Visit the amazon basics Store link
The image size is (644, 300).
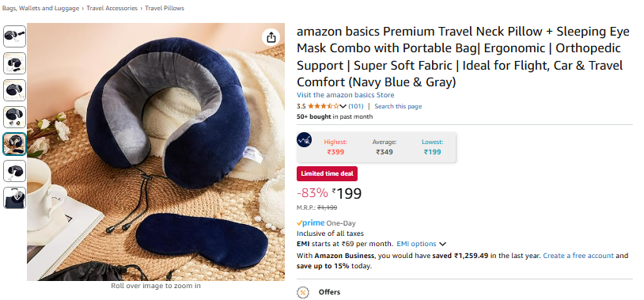tap(346, 95)
